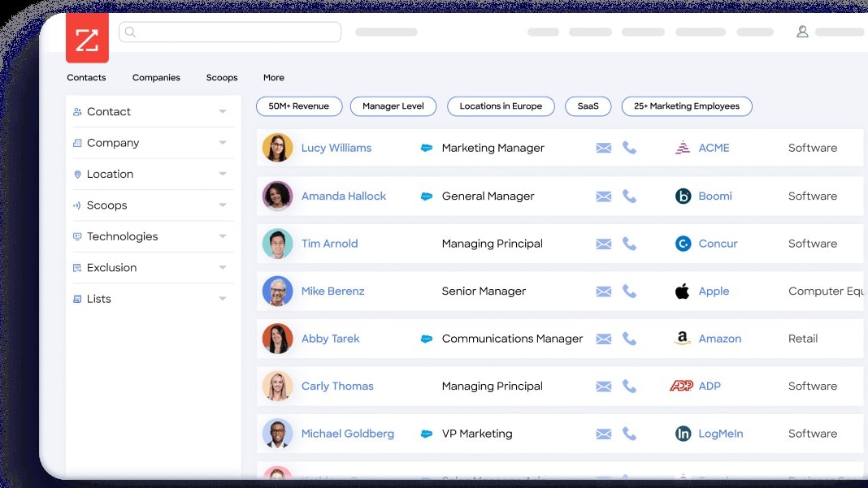Click Salesforce cloud icon for Amanda Hallock
Image resolution: width=868 pixels, height=488 pixels.
[426, 196]
